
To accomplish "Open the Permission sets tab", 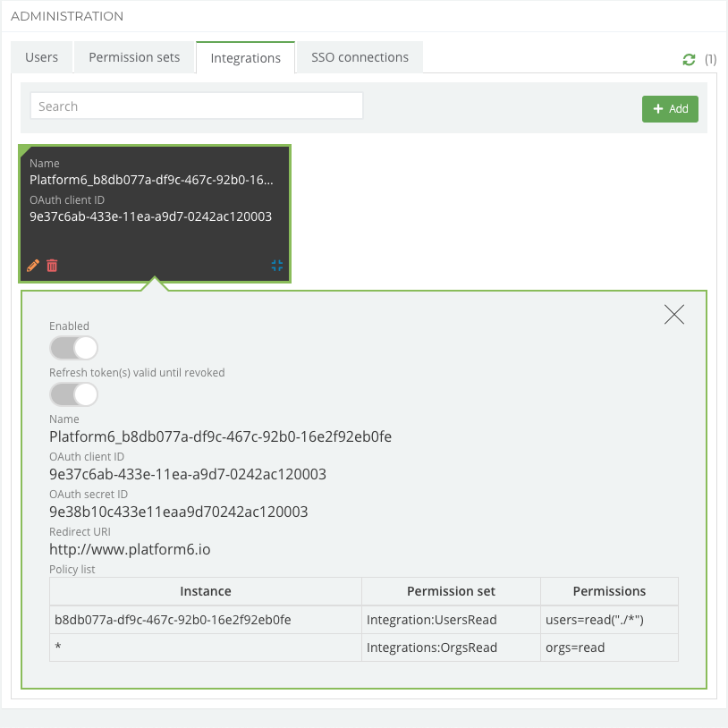I will [x=133, y=56].
